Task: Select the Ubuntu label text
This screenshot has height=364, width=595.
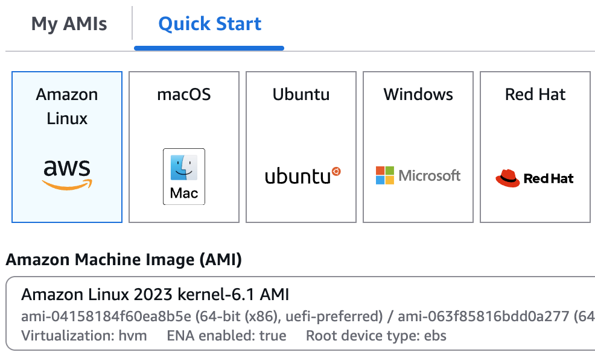Action: pos(301,95)
